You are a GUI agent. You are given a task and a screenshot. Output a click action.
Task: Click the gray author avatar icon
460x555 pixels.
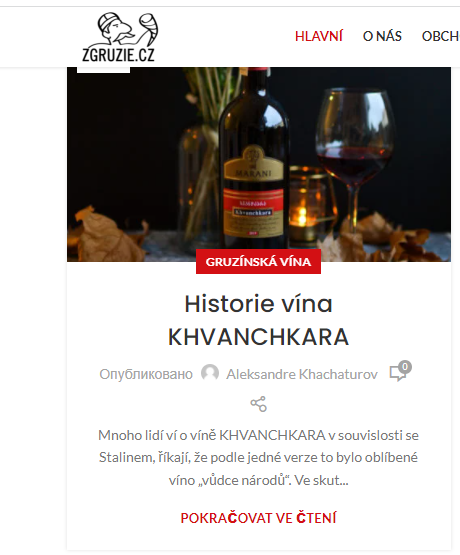(x=210, y=373)
